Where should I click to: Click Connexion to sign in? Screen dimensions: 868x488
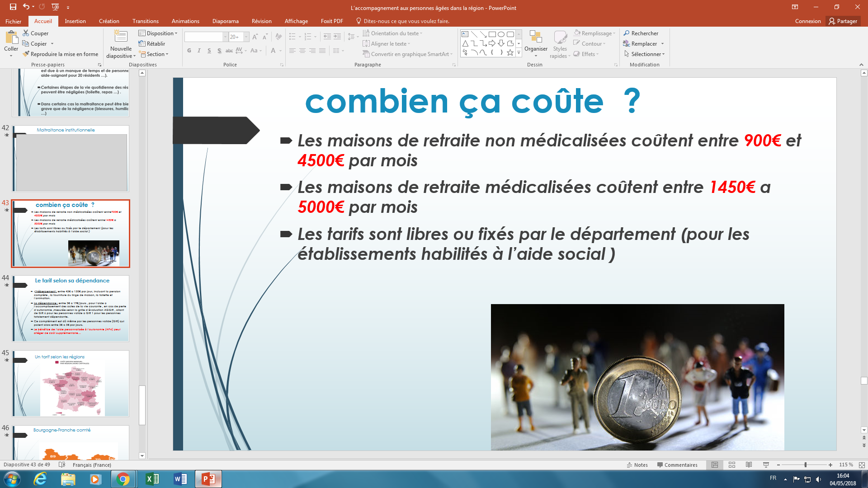point(808,21)
